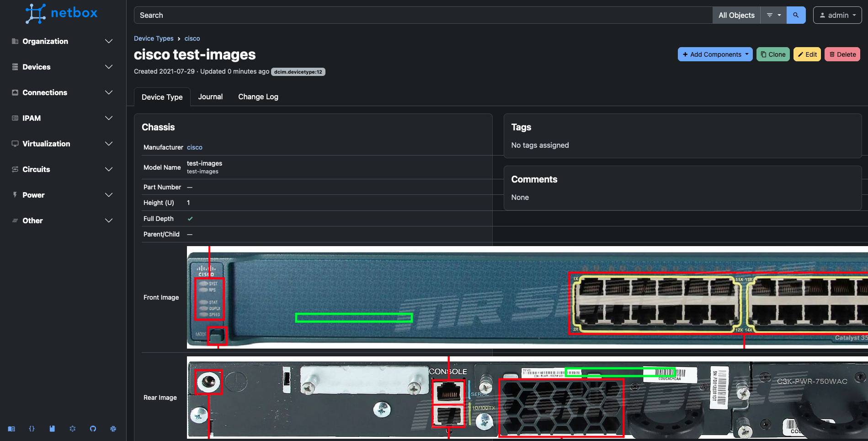Click the Circuits transit icon

(15, 169)
